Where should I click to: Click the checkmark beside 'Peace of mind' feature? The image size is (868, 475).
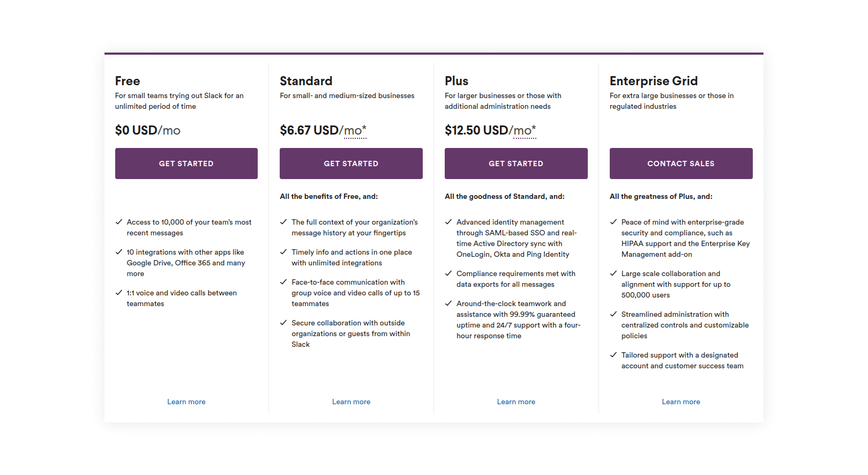613,222
